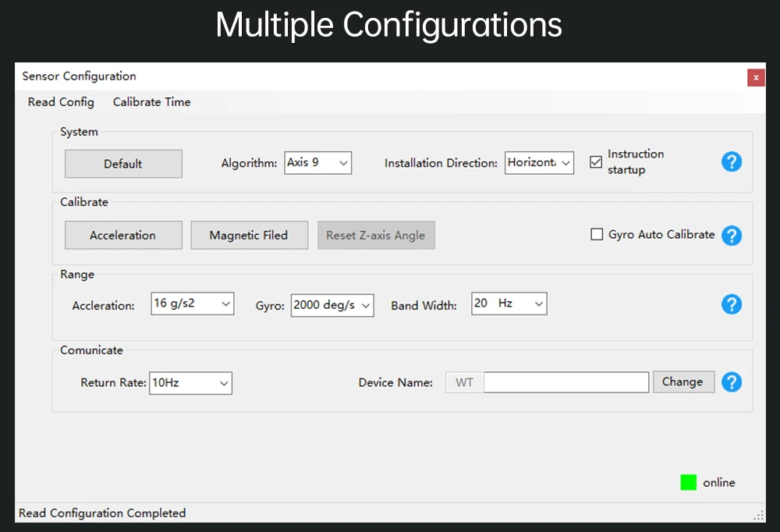Click the Change device name button
The width and height of the screenshot is (780, 532).
point(683,381)
